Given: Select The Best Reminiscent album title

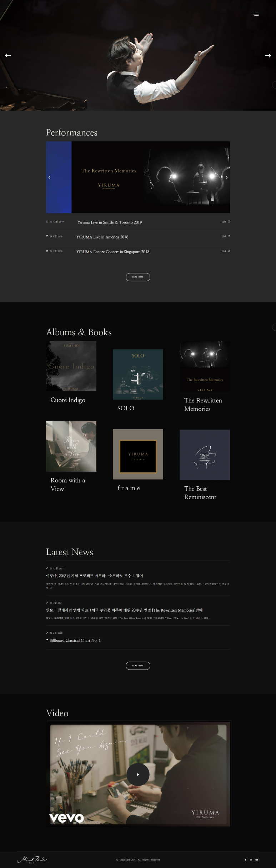Looking at the screenshot, I should pyautogui.click(x=200, y=493).
